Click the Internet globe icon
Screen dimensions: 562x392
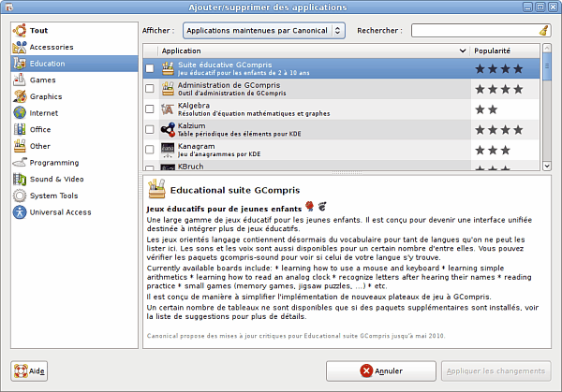point(20,113)
